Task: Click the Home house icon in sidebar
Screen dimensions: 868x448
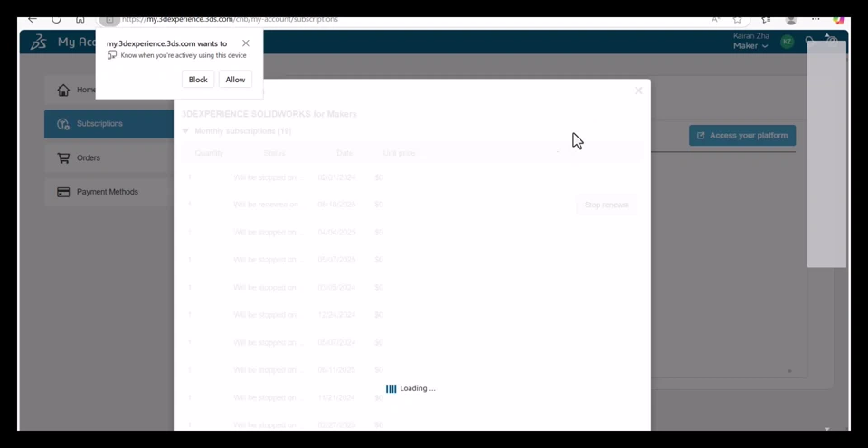Action: point(63,90)
